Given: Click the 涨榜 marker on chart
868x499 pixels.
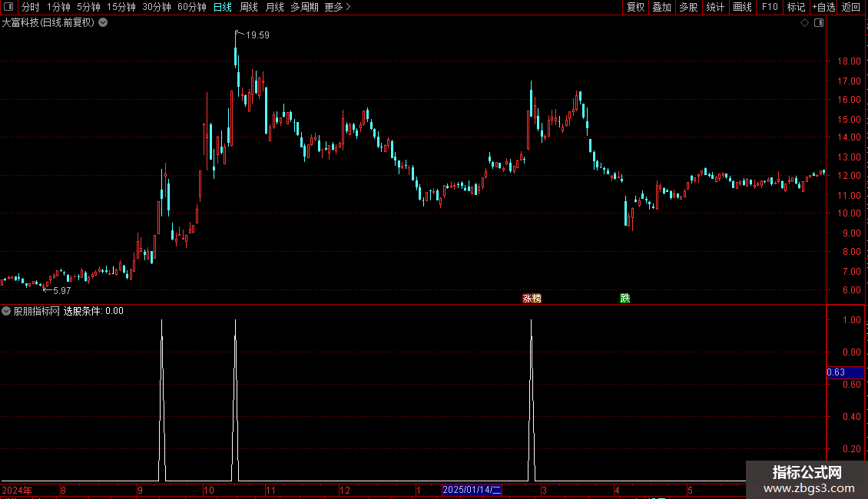Looking at the screenshot, I should (532, 298).
